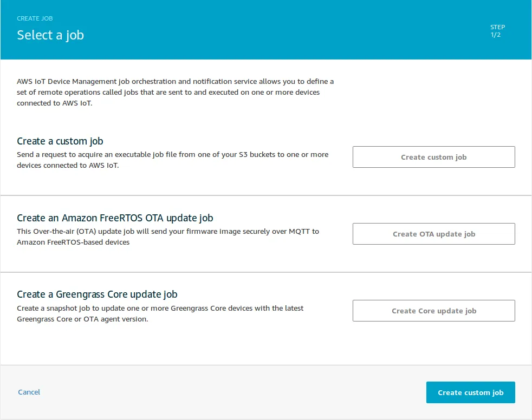The width and height of the screenshot is (532, 420).
Task: Click the Select a job title
Action: [x=50, y=35]
